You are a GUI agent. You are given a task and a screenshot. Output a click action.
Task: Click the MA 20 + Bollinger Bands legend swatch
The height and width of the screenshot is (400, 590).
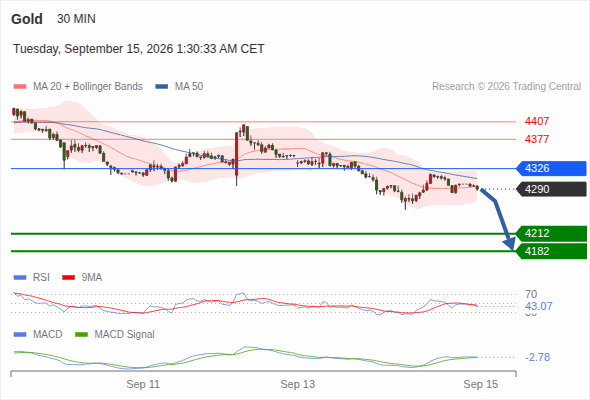pos(20,87)
